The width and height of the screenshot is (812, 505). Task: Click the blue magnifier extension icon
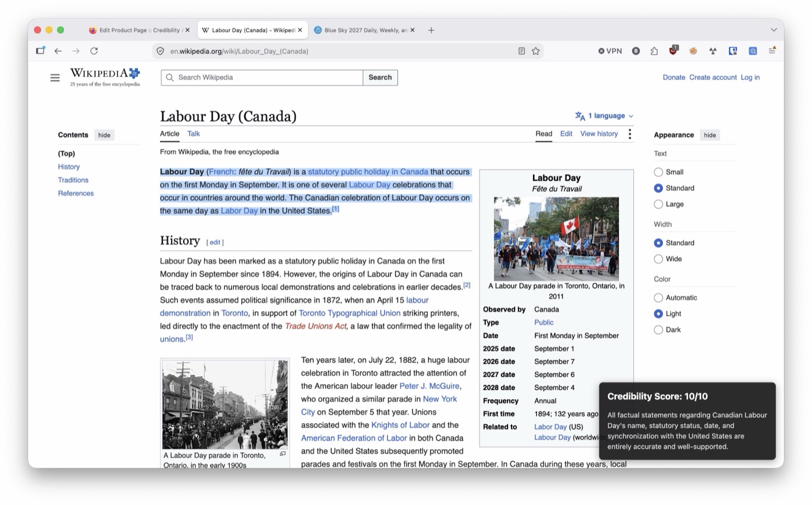[x=753, y=51]
